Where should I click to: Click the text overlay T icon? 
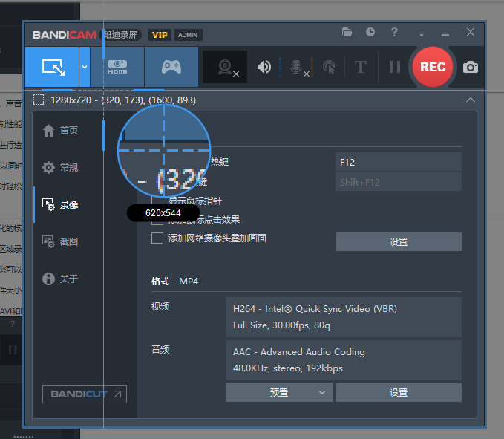[x=361, y=67]
